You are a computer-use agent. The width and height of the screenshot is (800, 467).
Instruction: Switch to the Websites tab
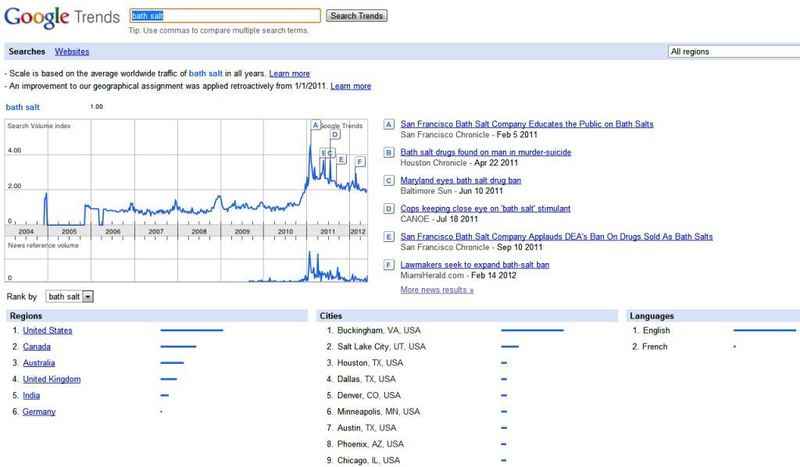pos(72,51)
